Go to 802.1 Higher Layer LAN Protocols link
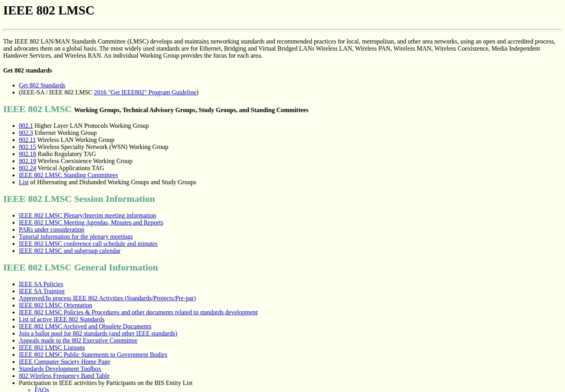Viewport: 565px width, 392px height. pyautogui.click(x=26, y=126)
